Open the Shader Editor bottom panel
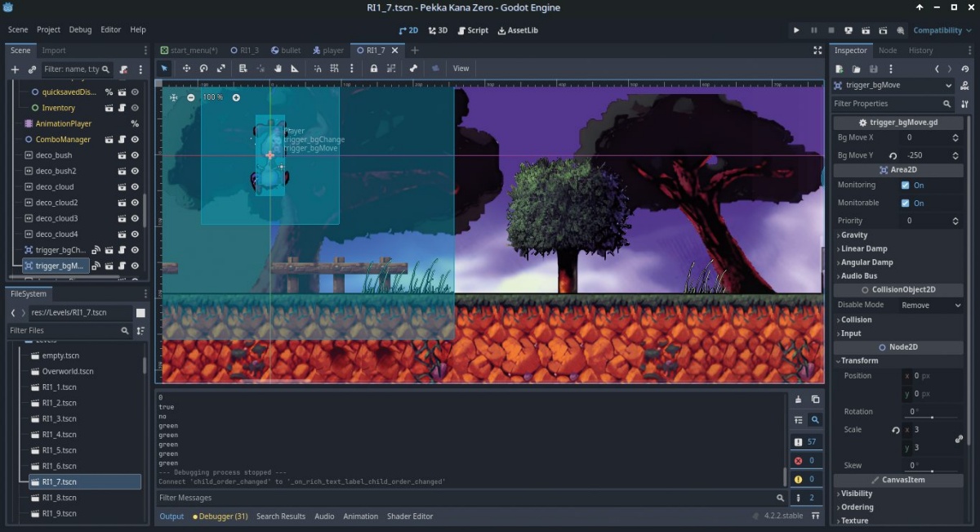 tap(410, 516)
